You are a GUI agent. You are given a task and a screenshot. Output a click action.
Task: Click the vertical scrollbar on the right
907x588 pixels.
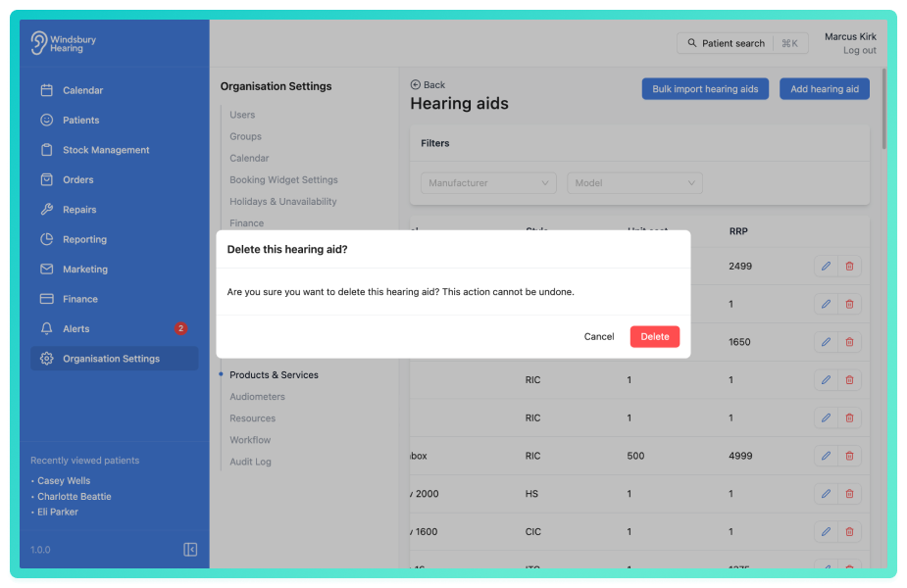(x=883, y=109)
